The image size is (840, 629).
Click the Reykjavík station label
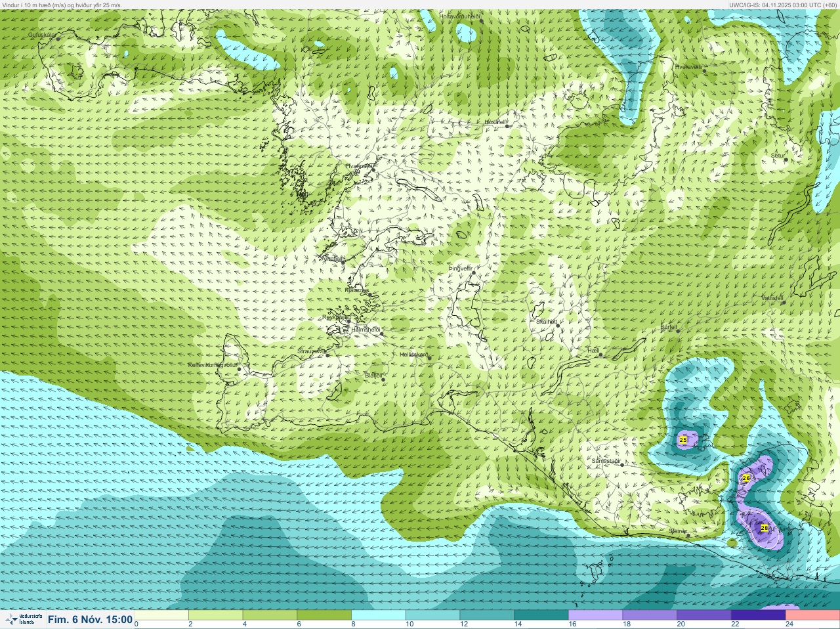pyautogui.click(x=335, y=316)
